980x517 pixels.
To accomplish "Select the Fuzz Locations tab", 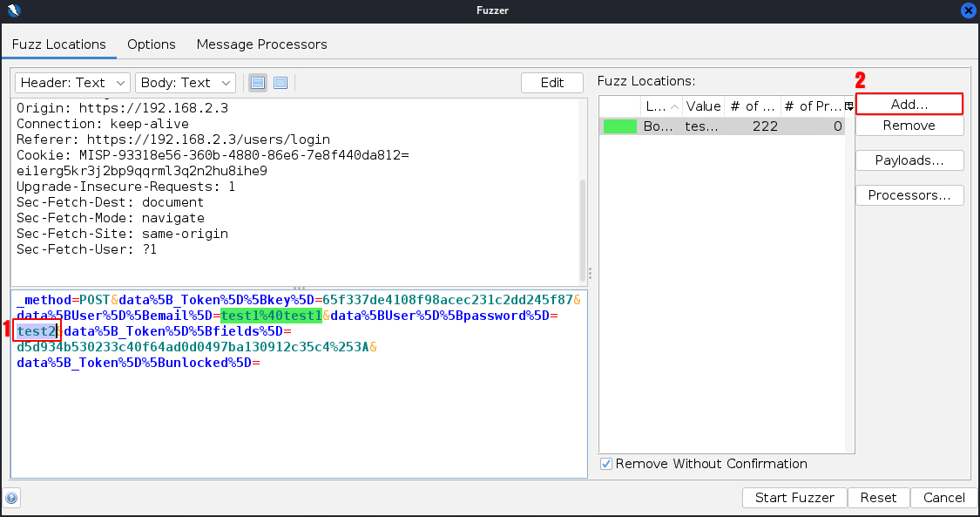I will [x=59, y=44].
